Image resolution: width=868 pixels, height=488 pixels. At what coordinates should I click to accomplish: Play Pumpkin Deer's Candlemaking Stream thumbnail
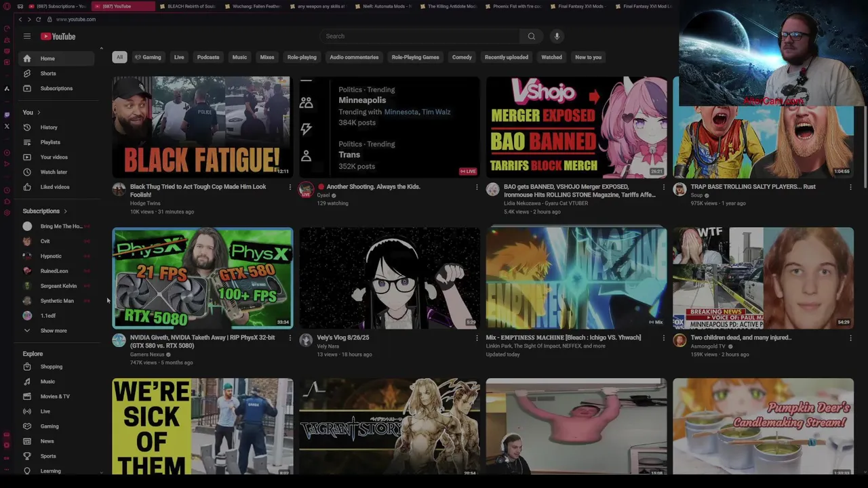tap(763, 426)
